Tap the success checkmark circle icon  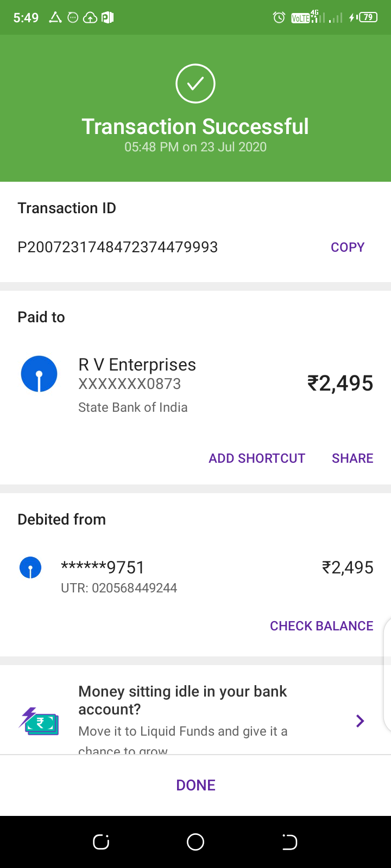click(x=195, y=84)
